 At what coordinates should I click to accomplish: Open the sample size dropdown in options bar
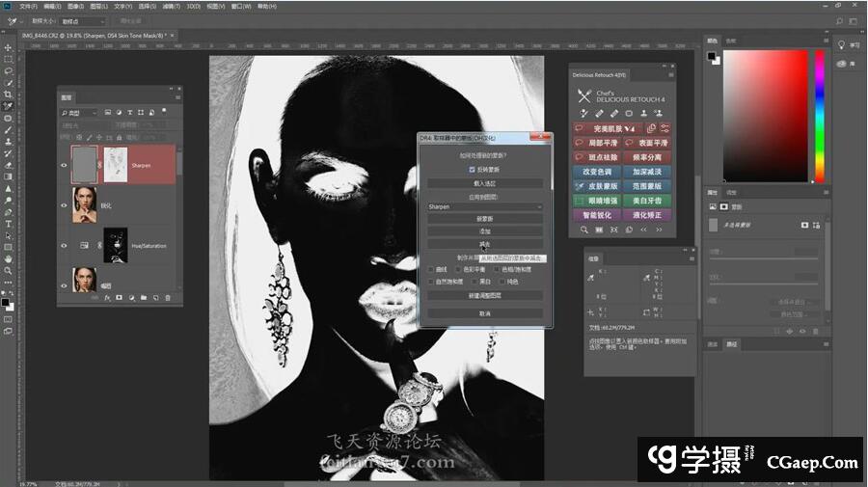(x=82, y=20)
